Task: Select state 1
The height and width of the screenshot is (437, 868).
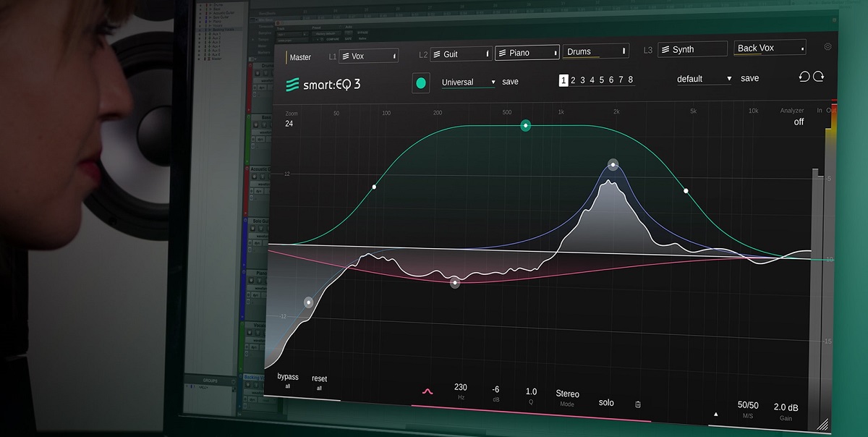Action: pyautogui.click(x=563, y=80)
